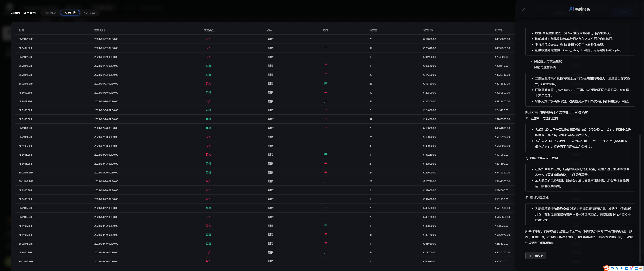Click the 2024/03/06 09:30:00 time cell
644x271 pixels.
point(106,155)
